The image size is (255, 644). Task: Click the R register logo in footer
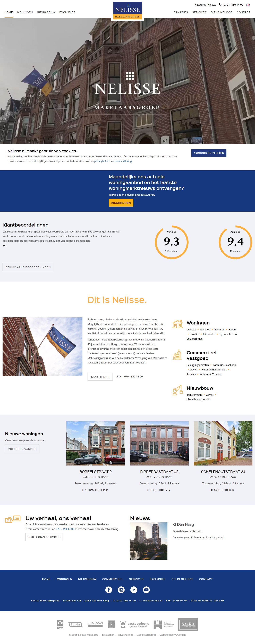coord(111,624)
